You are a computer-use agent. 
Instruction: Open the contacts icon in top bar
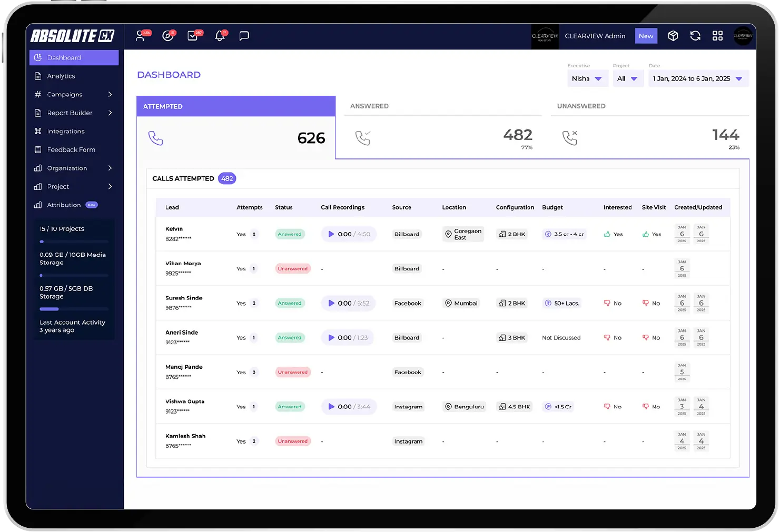pos(140,36)
